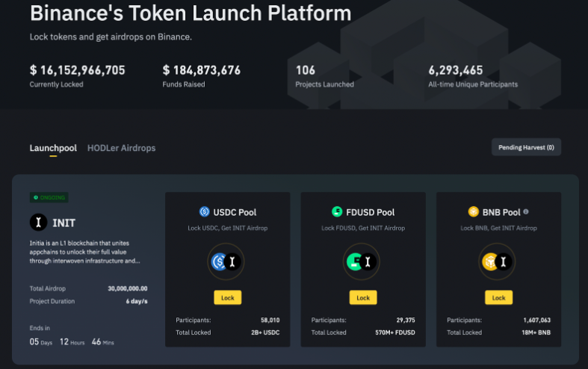Click the FDUSD coin icon beside FDUSD Pool title

tap(337, 212)
